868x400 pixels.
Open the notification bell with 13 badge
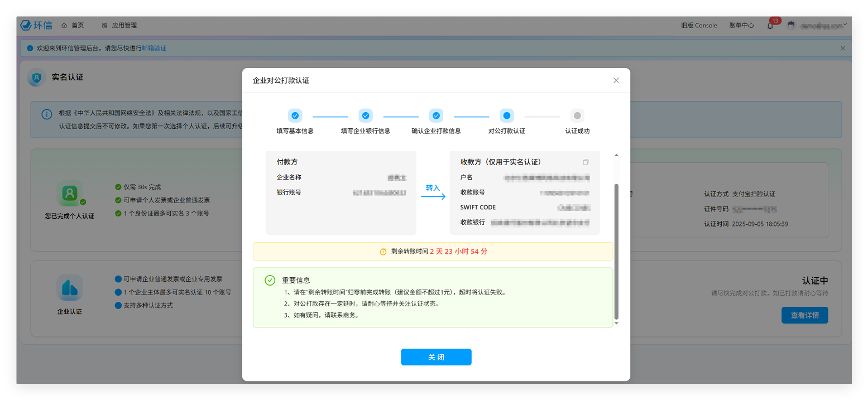coord(770,26)
